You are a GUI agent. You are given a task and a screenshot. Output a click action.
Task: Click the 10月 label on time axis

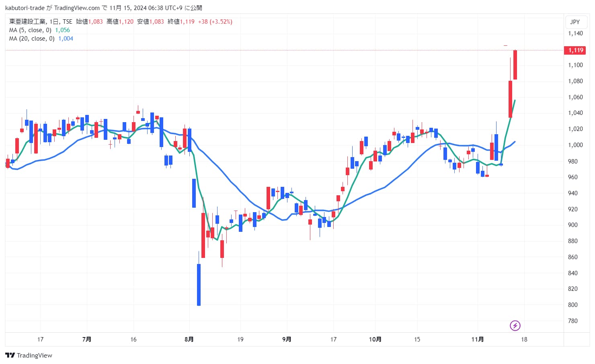click(x=375, y=339)
